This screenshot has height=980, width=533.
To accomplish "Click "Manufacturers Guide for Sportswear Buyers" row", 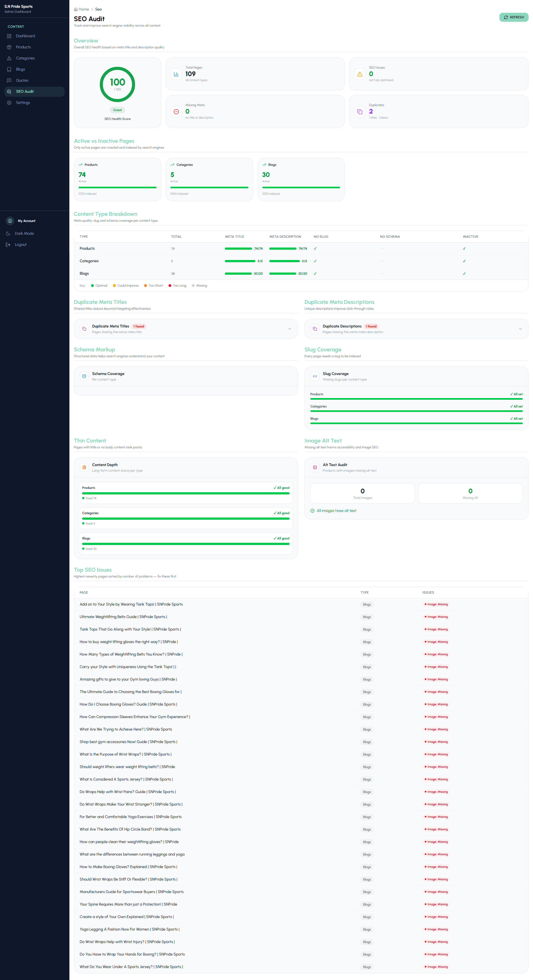I will [301, 892].
